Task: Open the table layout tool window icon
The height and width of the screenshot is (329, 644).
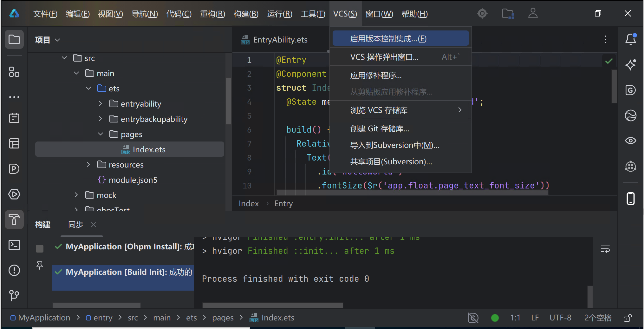Action: pos(14,143)
